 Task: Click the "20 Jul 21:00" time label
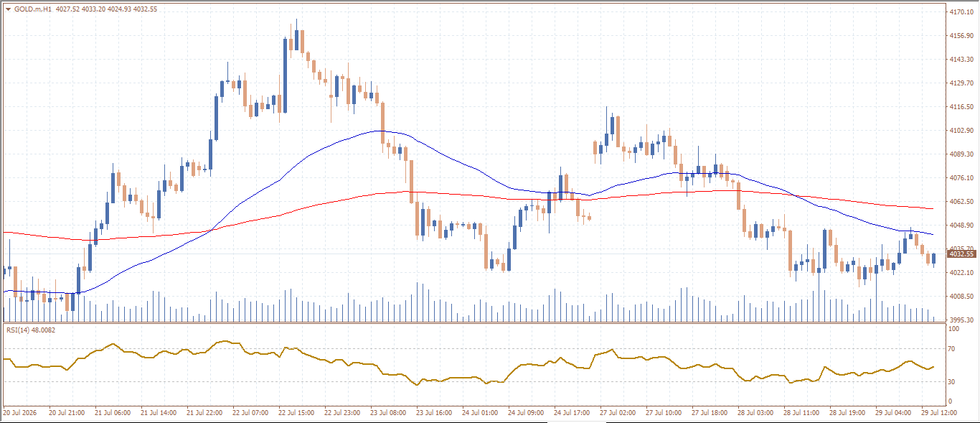point(67,413)
